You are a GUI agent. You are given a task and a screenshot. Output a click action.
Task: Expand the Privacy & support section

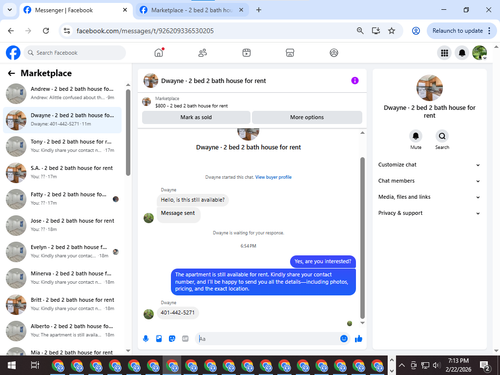[429, 213]
